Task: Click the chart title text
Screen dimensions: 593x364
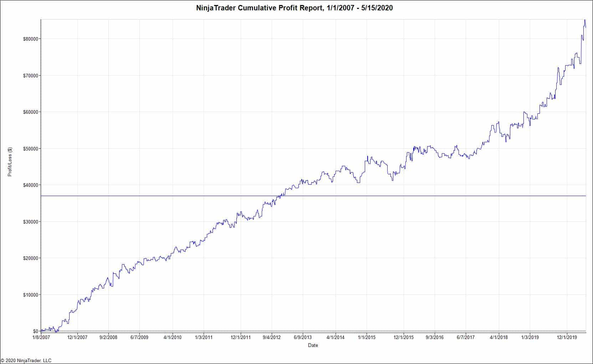Action: pyautogui.click(x=295, y=6)
